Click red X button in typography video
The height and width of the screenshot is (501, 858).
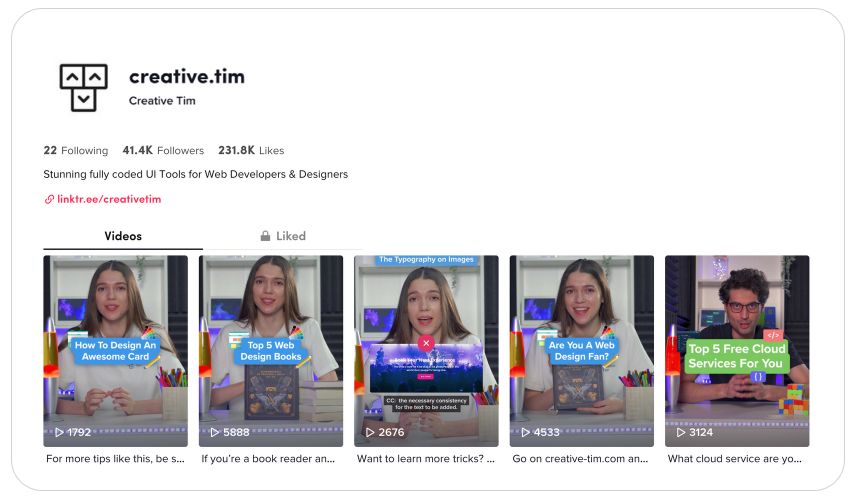[426, 342]
